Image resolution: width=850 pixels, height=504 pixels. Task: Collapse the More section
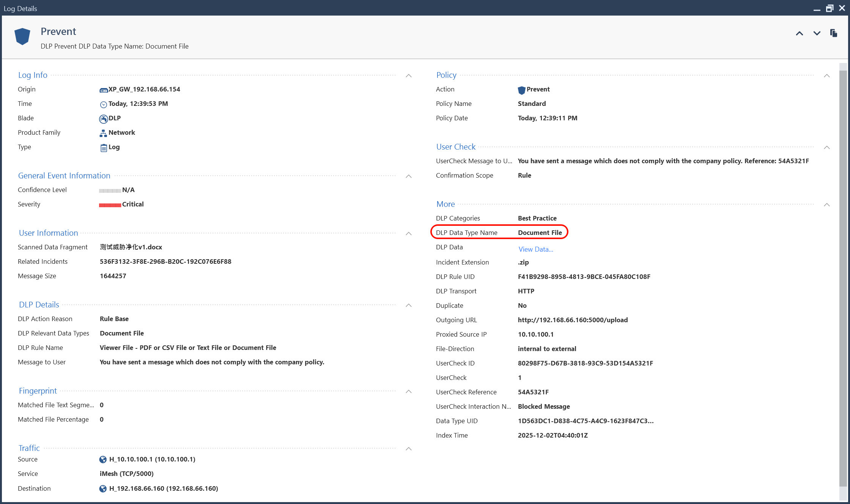tap(827, 205)
